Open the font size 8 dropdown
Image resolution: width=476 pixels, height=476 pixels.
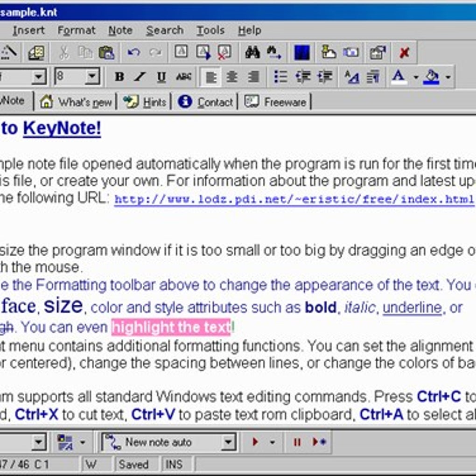92,77
